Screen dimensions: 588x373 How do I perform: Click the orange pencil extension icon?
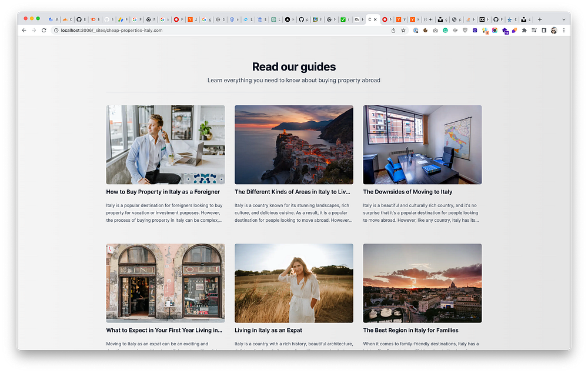tap(514, 31)
